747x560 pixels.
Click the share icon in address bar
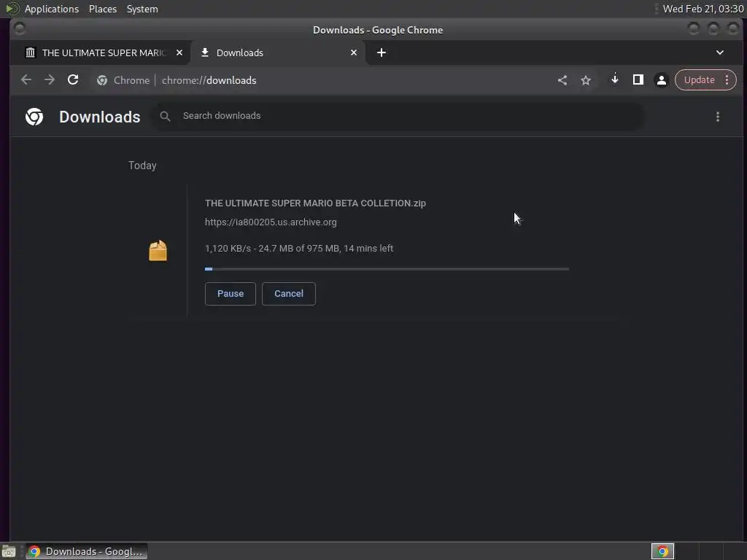562,80
